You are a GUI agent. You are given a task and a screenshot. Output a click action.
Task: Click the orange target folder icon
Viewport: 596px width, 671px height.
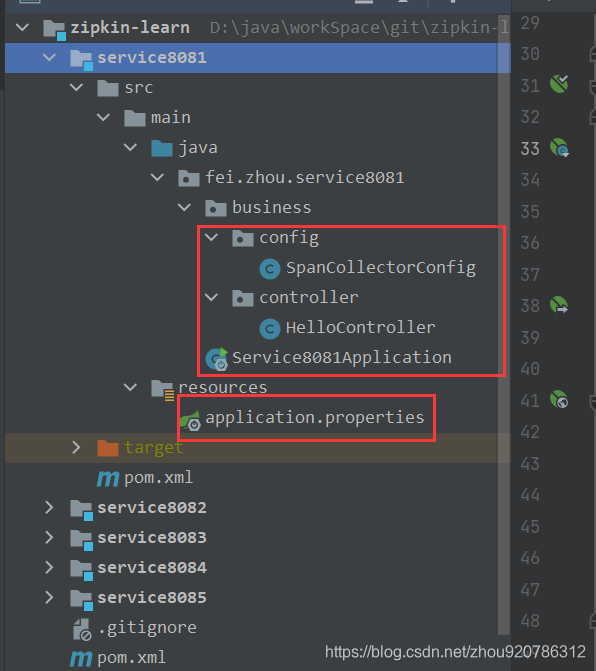pyautogui.click(x=108, y=448)
